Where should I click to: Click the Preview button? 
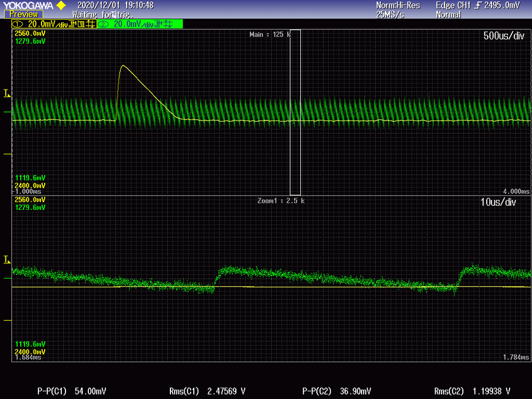point(23,14)
